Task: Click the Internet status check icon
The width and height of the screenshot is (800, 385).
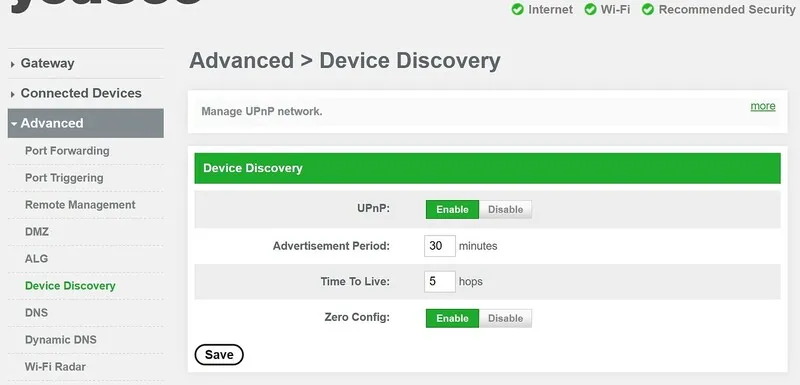Action: click(x=517, y=10)
